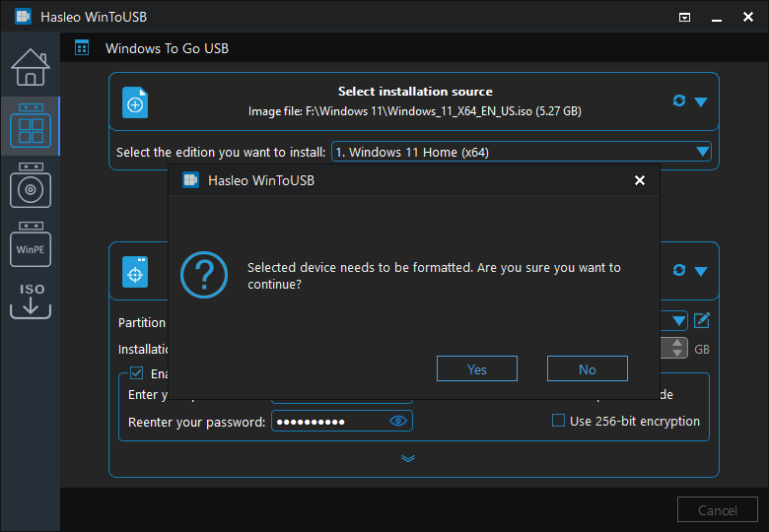Click the Hasleo WinToUSB app logo in title bar
This screenshot has width=769, height=532.
23,17
